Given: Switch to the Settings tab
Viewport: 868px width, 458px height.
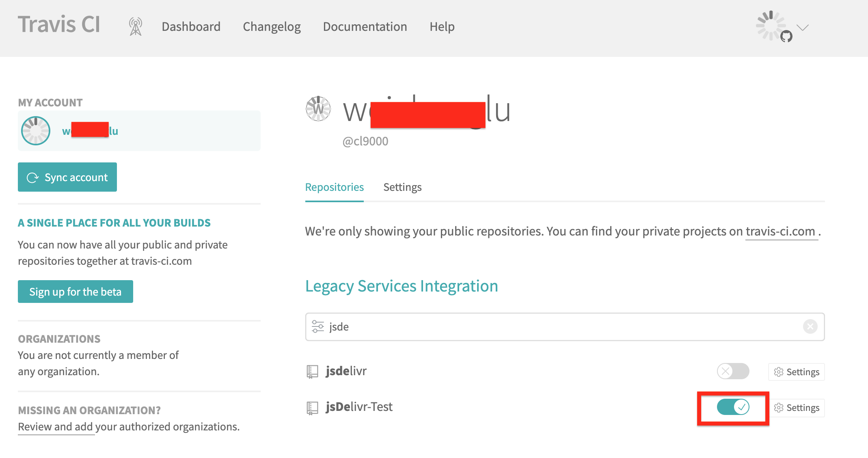Looking at the screenshot, I should (402, 187).
